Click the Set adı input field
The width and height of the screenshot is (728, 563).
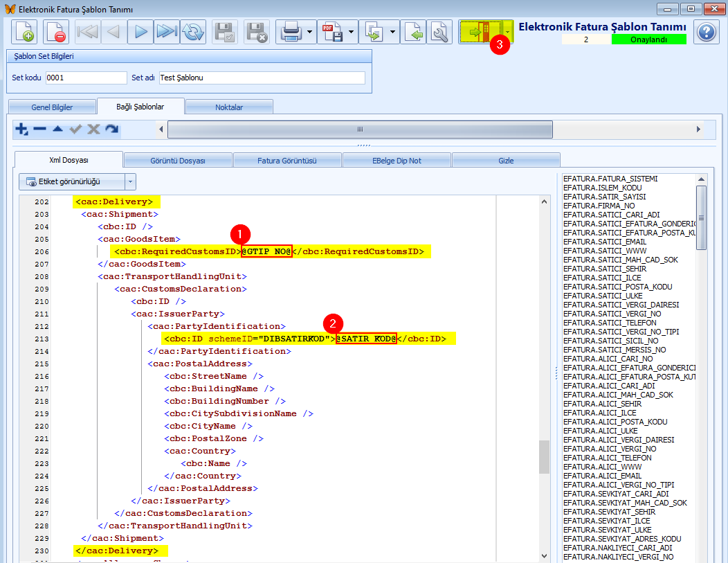[262, 78]
